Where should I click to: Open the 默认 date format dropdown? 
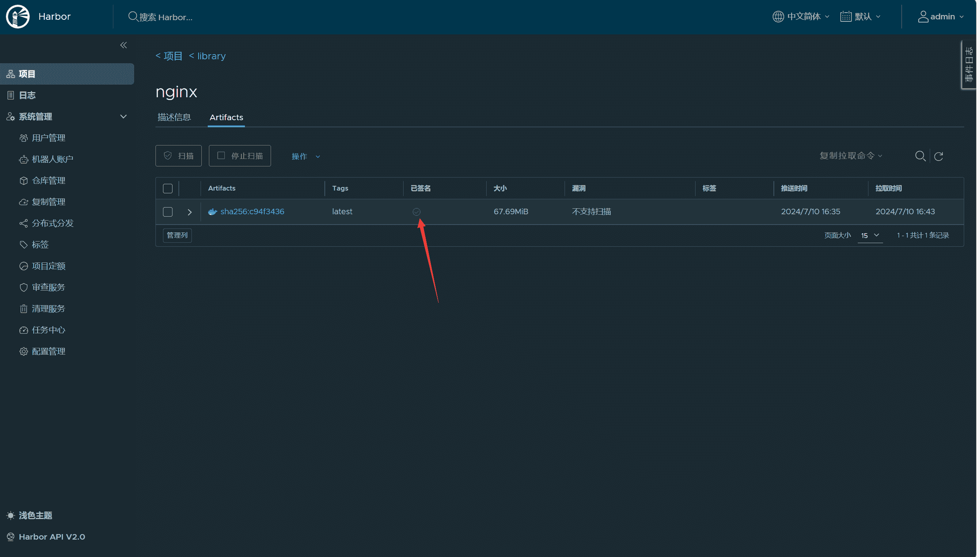[x=861, y=17]
